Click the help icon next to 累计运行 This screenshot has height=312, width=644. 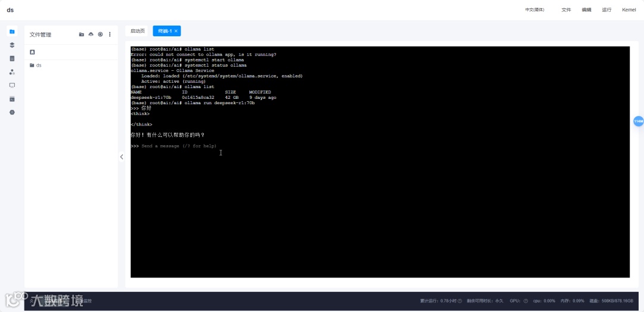click(x=460, y=301)
